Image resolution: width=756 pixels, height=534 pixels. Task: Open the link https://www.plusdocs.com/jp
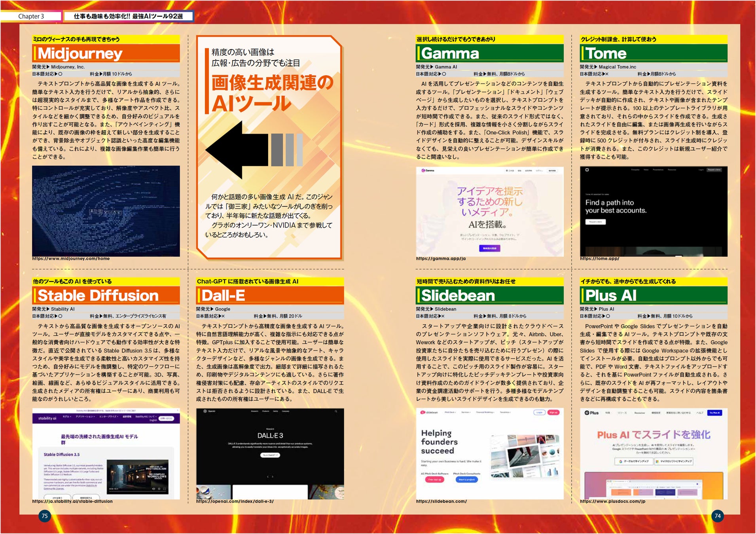coord(612,501)
